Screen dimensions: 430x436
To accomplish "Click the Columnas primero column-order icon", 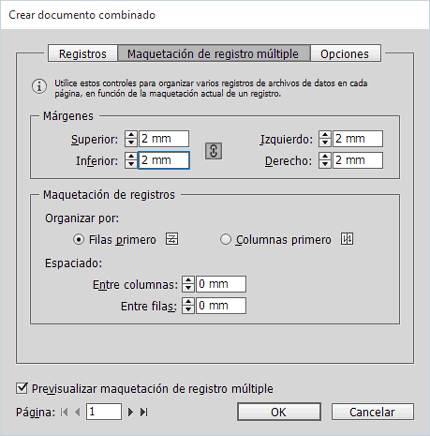I will click(x=347, y=239).
